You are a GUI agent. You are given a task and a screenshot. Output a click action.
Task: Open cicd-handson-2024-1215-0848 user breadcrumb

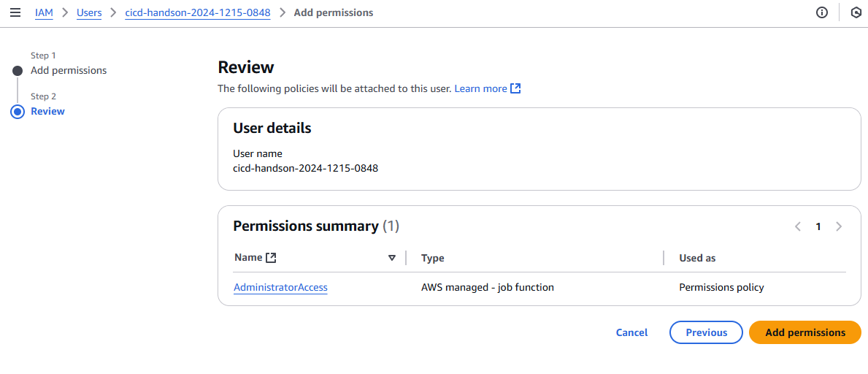(197, 13)
